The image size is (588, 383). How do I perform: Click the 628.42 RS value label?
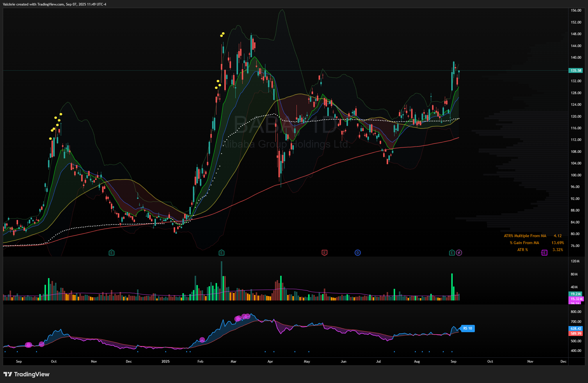(576, 328)
